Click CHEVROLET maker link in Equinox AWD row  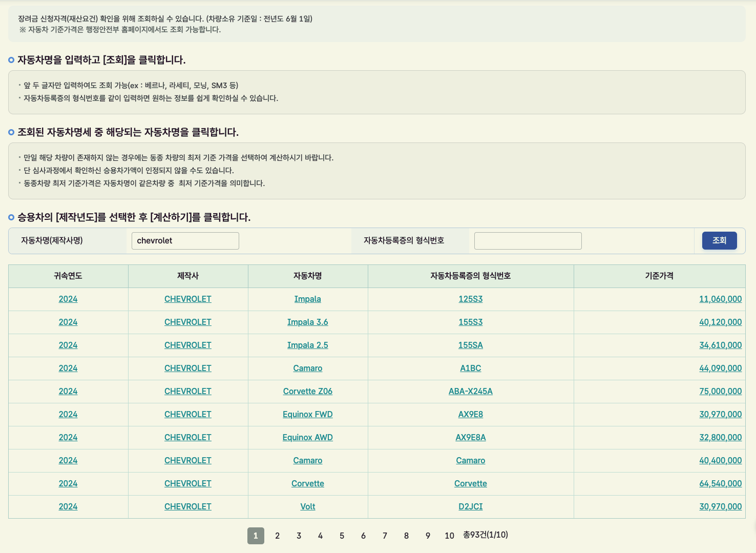point(187,437)
